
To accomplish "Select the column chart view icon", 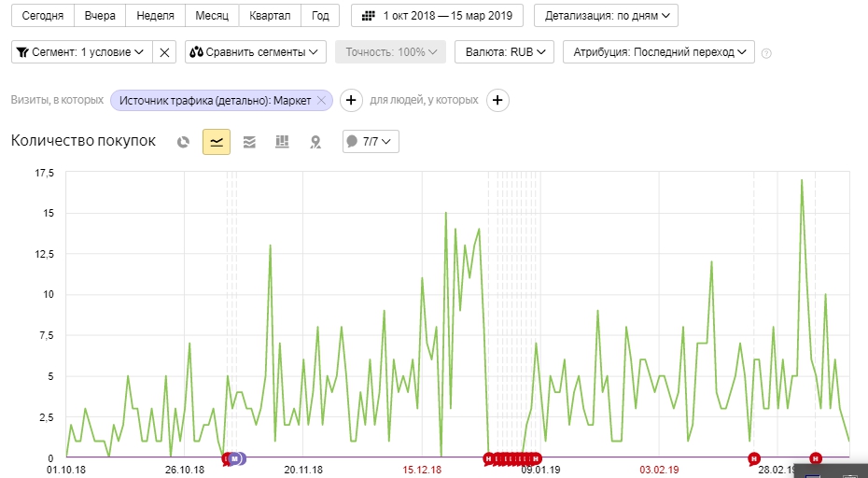I will [x=282, y=142].
